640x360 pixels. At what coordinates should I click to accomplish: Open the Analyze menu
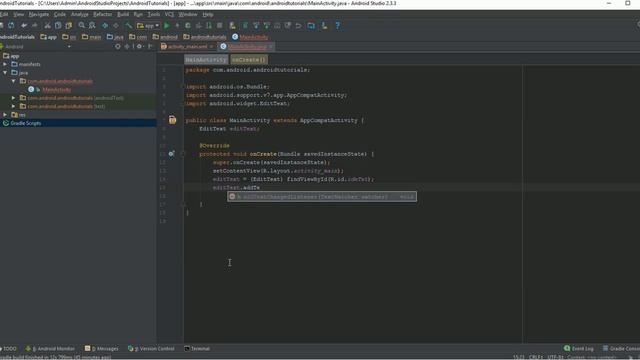[80, 14]
